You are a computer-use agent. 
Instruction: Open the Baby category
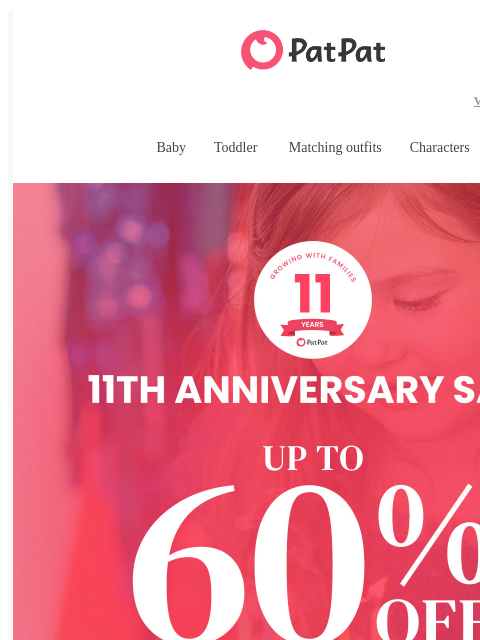(x=171, y=147)
